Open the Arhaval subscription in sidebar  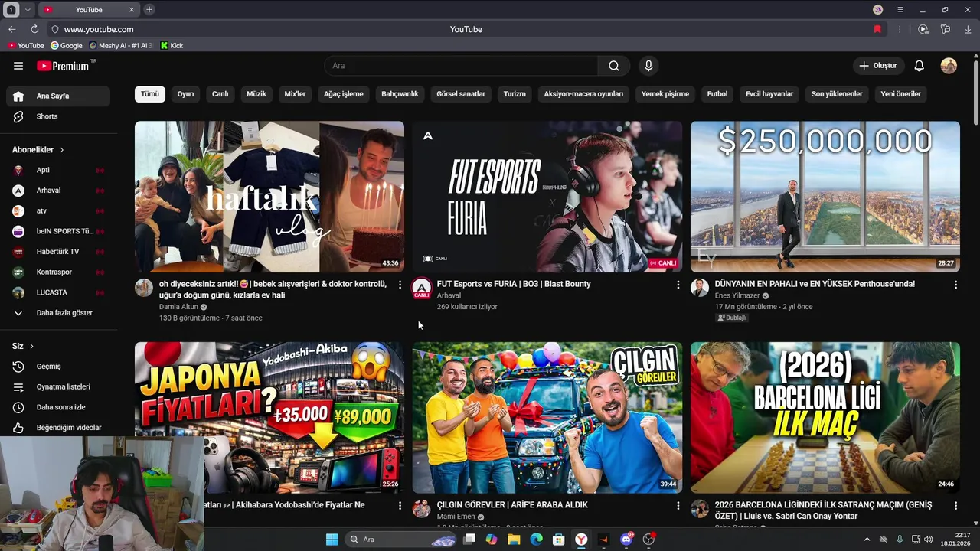(x=58, y=191)
